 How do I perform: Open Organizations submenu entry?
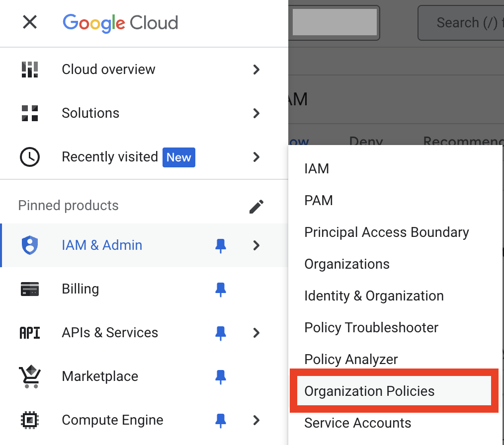(396, 264)
